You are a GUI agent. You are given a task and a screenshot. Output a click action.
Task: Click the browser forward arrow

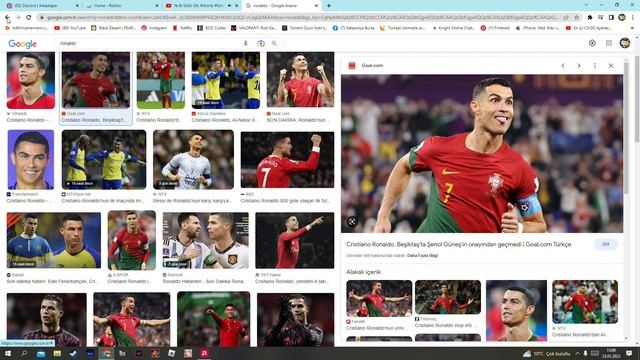[x=18, y=18]
